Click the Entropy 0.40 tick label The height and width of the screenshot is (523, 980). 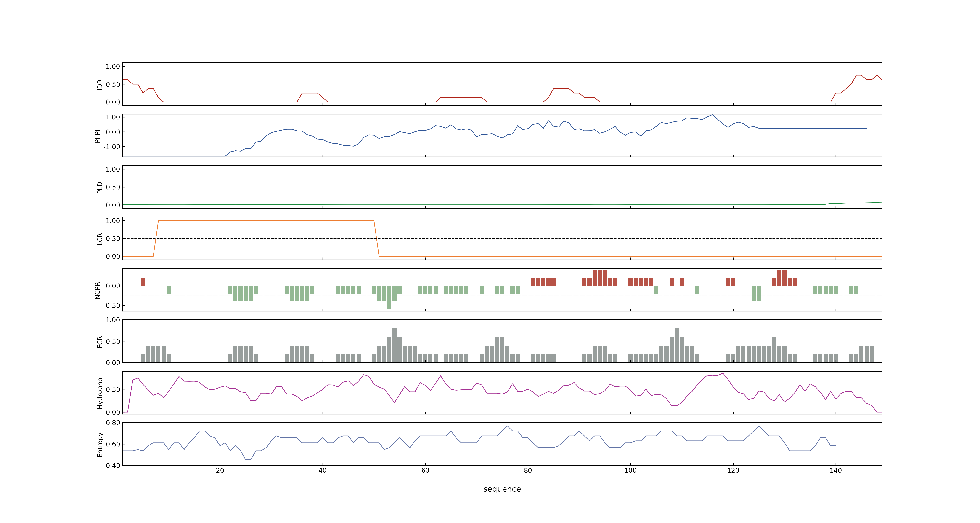[113, 466]
